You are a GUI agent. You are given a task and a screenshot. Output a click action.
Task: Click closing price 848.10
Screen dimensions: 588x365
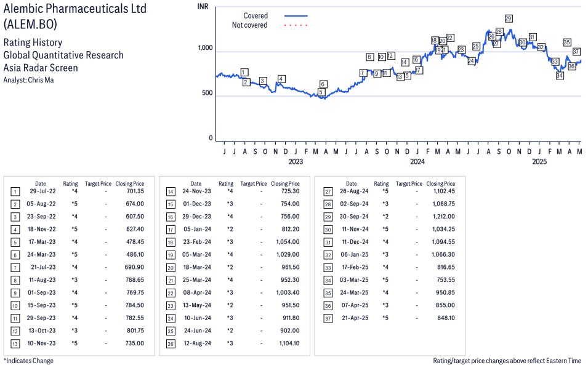(x=446, y=318)
